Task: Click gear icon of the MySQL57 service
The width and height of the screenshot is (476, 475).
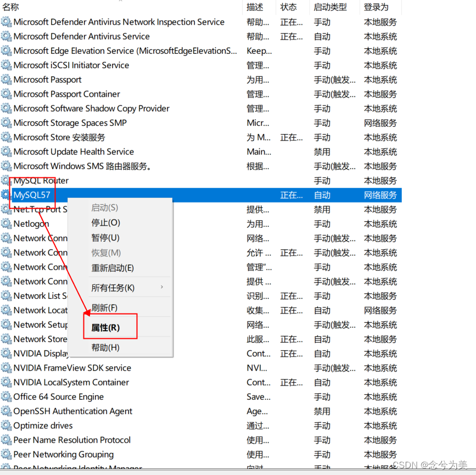Action: point(6,195)
